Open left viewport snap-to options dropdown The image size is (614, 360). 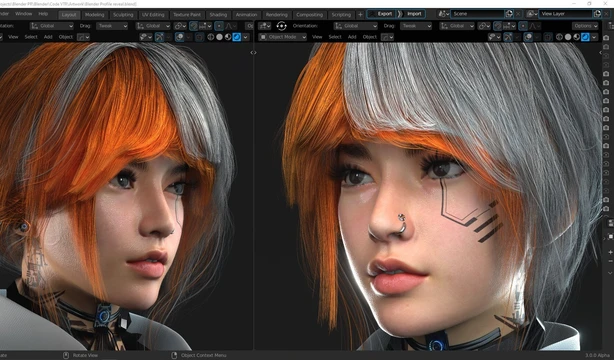tap(206, 26)
